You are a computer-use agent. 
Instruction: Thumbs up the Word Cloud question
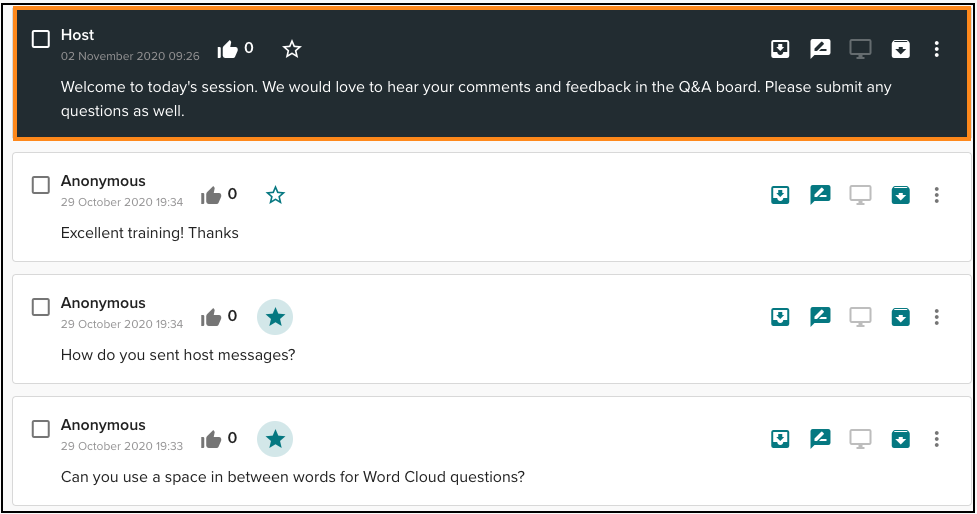[x=211, y=440]
